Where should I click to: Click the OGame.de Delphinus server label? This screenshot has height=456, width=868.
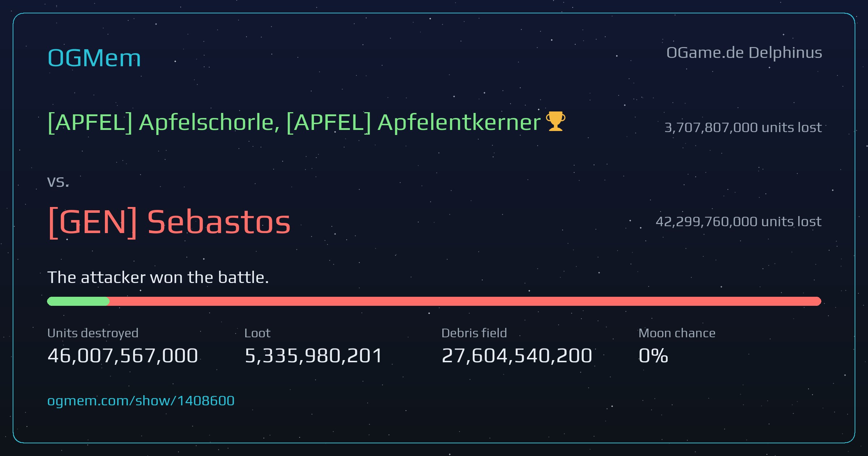coord(744,53)
